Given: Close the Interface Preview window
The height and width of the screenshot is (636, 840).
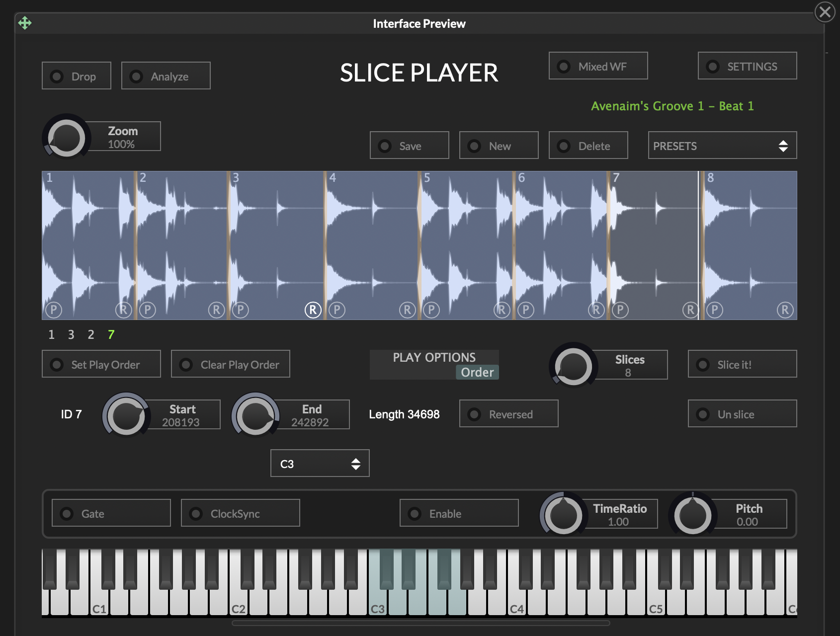Looking at the screenshot, I should click(825, 11).
